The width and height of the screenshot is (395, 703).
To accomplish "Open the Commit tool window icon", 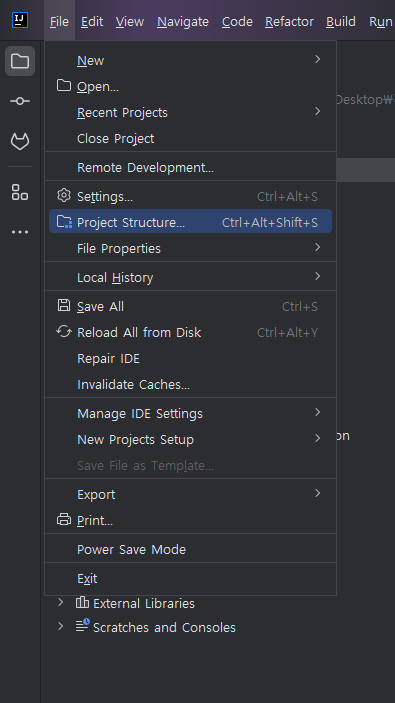I will pyautogui.click(x=20, y=101).
